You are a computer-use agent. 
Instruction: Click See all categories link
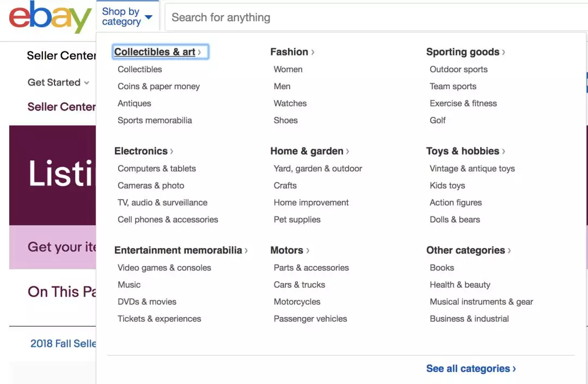pyautogui.click(x=470, y=369)
